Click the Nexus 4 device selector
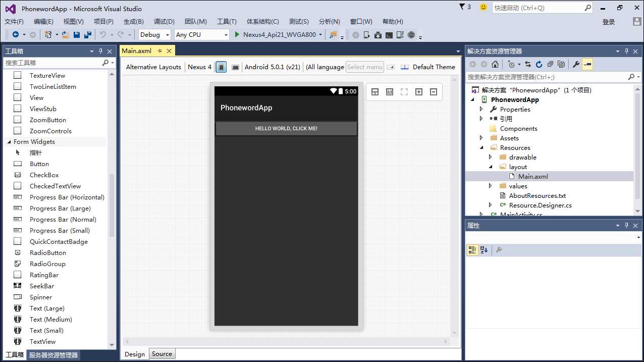Screen dimensions: 644x362 click(200, 67)
